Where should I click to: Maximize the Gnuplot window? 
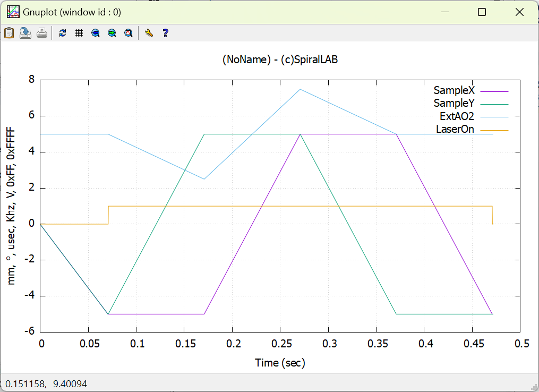(x=482, y=12)
